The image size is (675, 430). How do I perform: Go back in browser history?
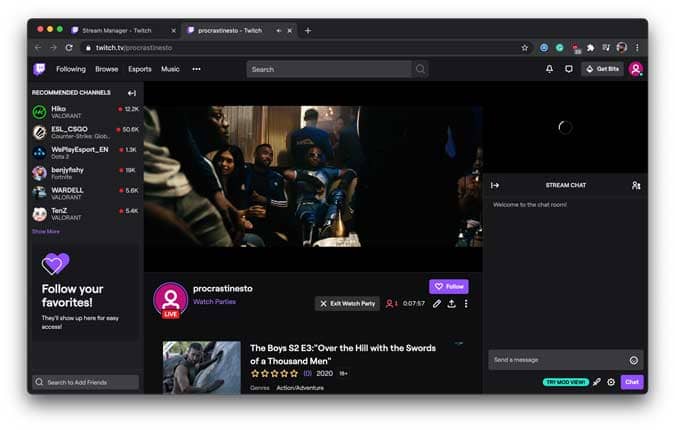click(x=38, y=47)
